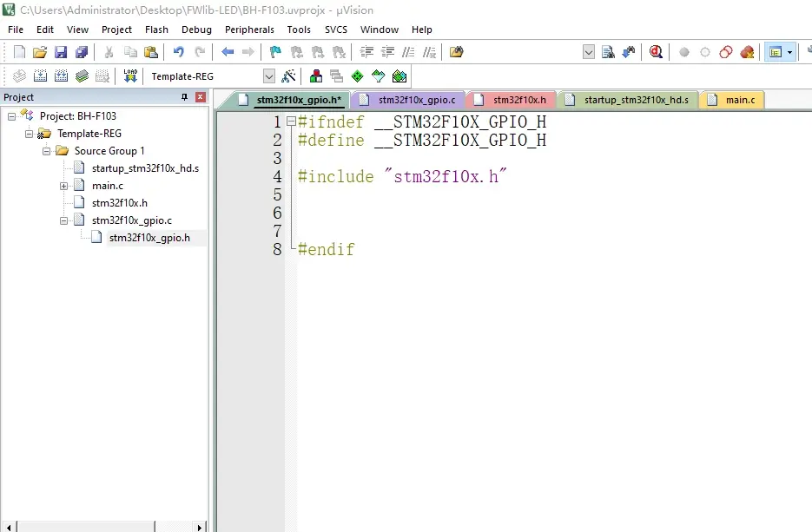Collapse the Source Group 1 folder

pos(47,151)
